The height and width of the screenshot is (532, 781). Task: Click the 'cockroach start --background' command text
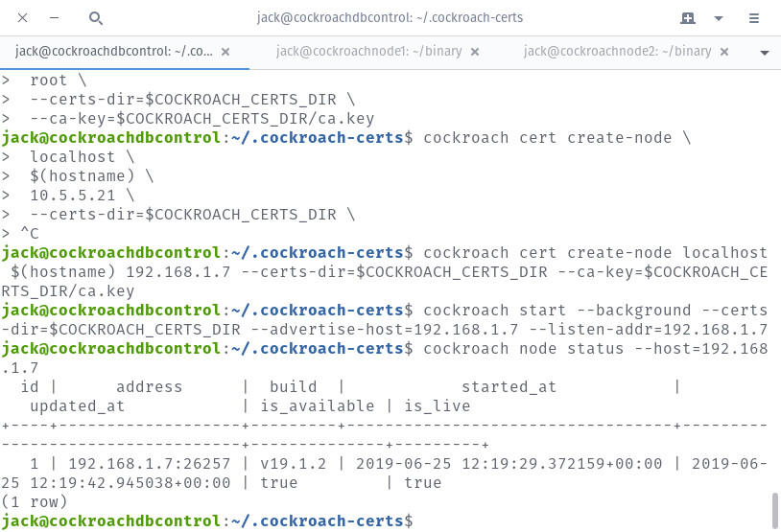tap(557, 310)
